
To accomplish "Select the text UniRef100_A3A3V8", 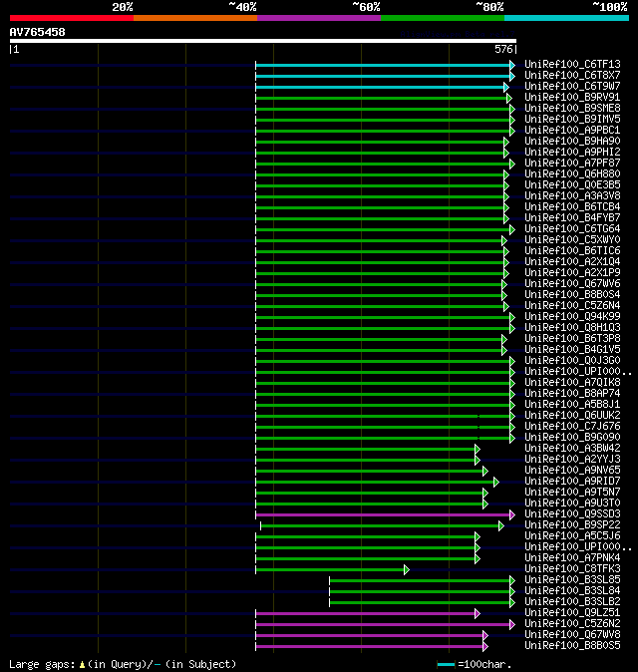I will [572, 195].
